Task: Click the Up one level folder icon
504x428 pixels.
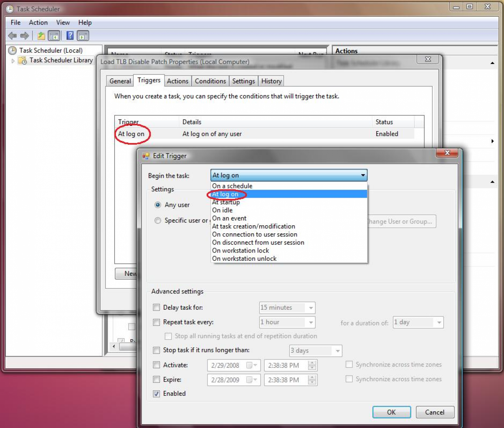Action: point(41,36)
